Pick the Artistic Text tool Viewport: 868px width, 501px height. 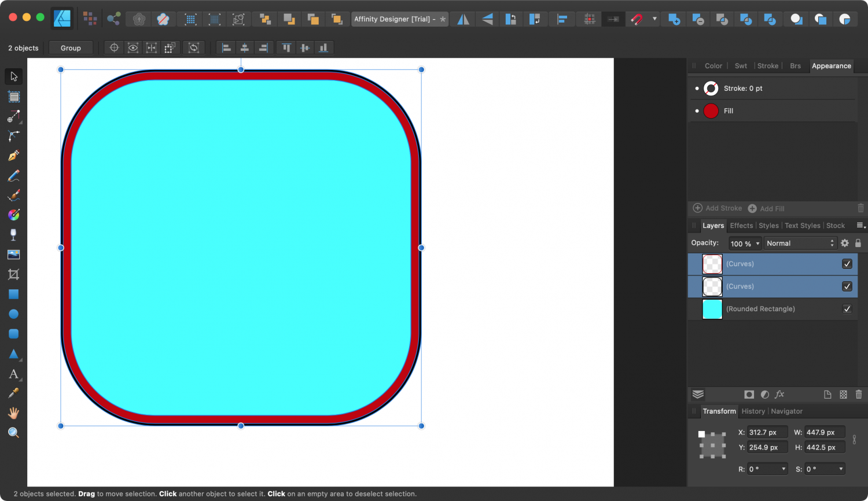click(13, 374)
